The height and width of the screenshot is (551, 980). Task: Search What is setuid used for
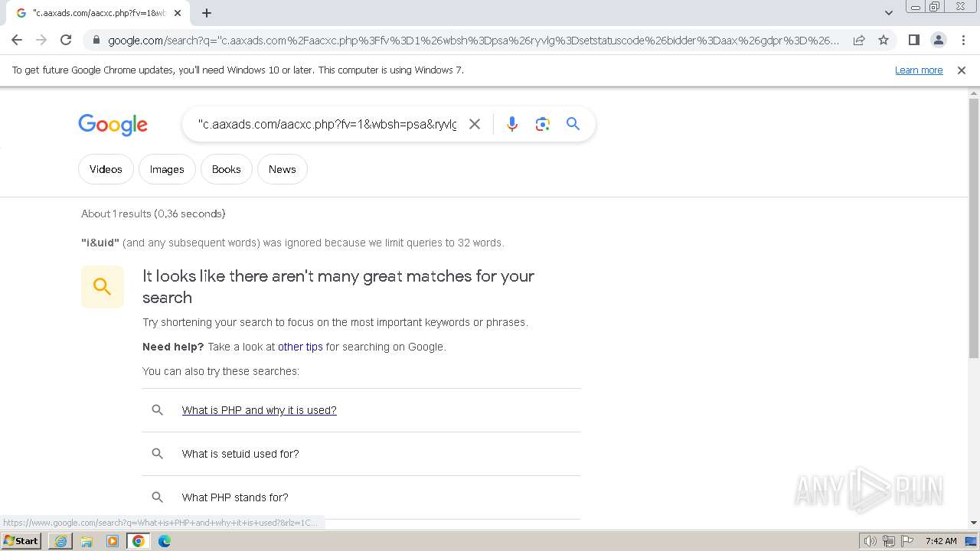point(240,454)
